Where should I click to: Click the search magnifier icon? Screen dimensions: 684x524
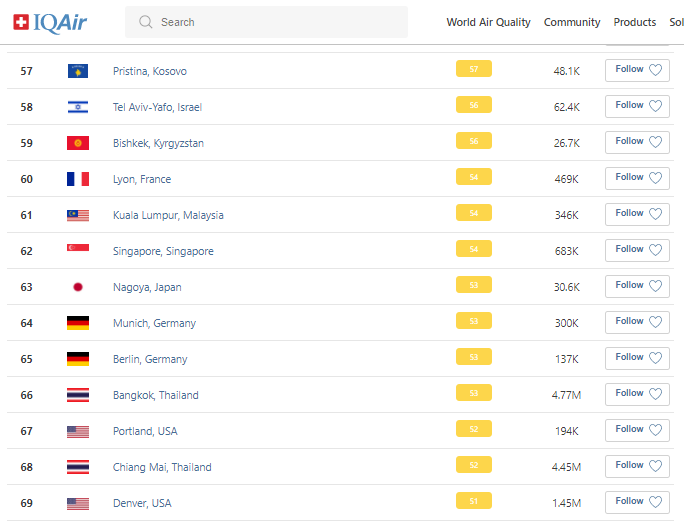coord(146,22)
